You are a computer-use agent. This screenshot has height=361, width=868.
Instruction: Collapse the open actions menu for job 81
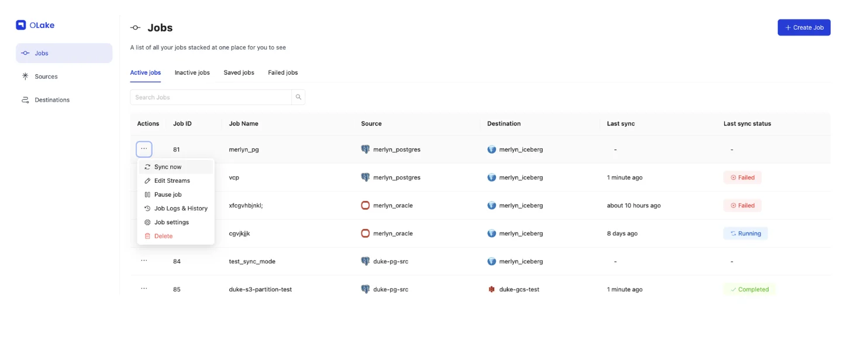coord(144,150)
